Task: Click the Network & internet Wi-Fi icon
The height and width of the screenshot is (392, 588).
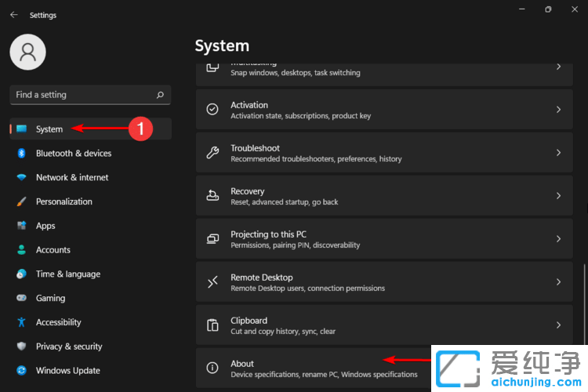Action: tap(21, 178)
